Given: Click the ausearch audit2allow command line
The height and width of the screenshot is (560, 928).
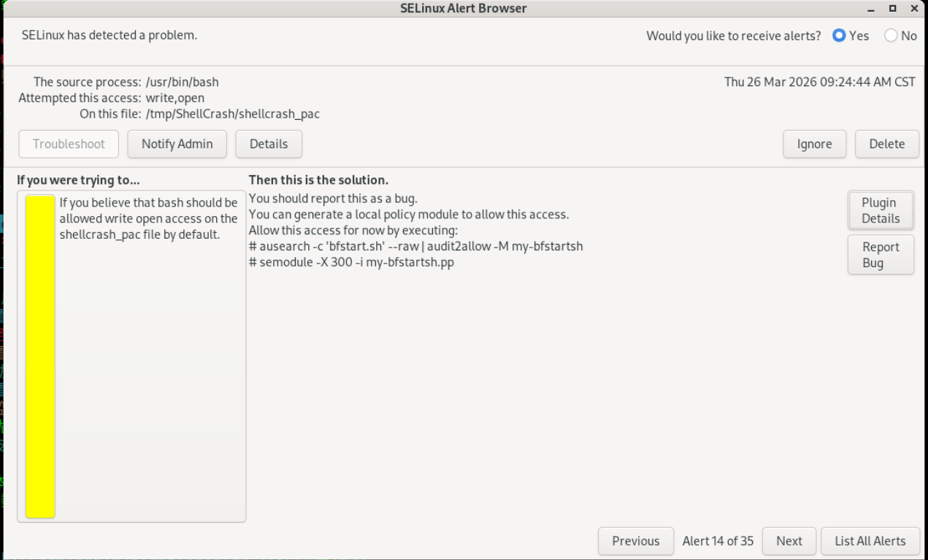Looking at the screenshot, I should coord(415,246).
